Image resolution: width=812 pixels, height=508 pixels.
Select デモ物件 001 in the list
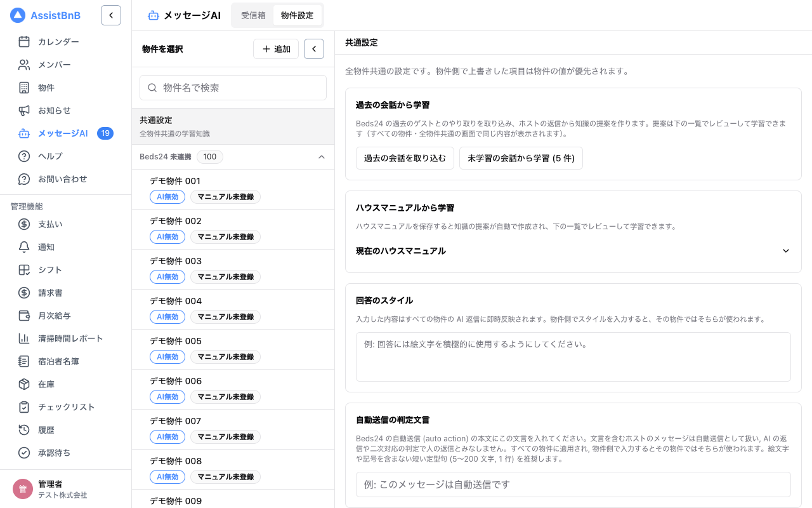point(233,189)
